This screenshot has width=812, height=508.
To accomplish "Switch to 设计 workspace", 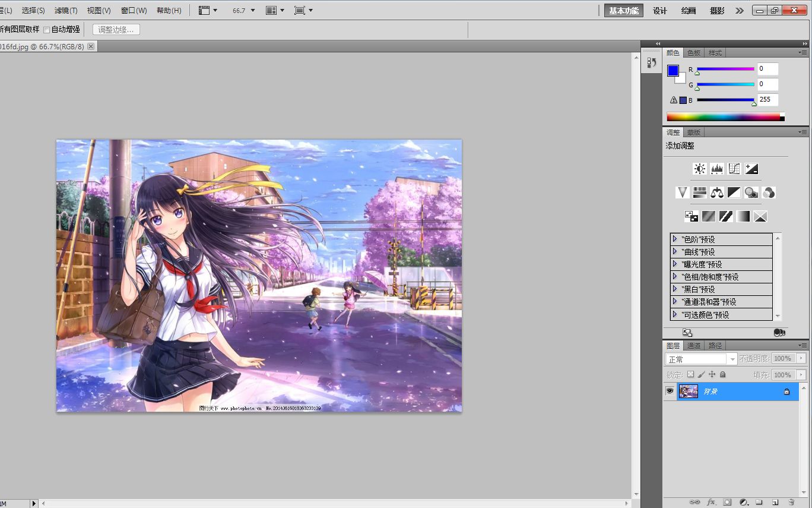I will click(659, 10).
